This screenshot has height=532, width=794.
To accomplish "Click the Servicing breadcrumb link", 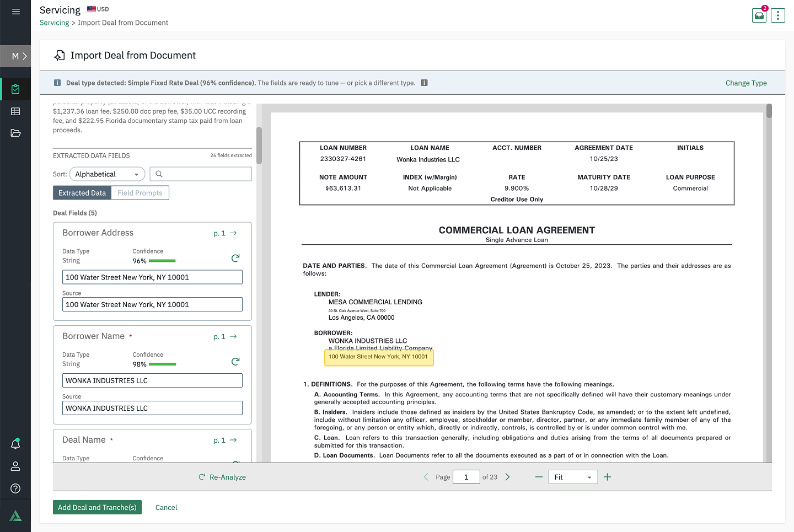I will 54,23.
